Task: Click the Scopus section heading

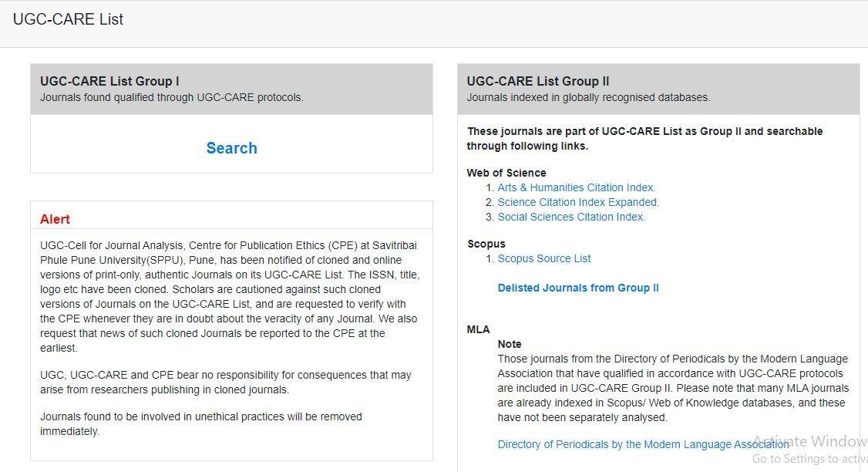Action: pyautogui.click(x=486, y=244)
